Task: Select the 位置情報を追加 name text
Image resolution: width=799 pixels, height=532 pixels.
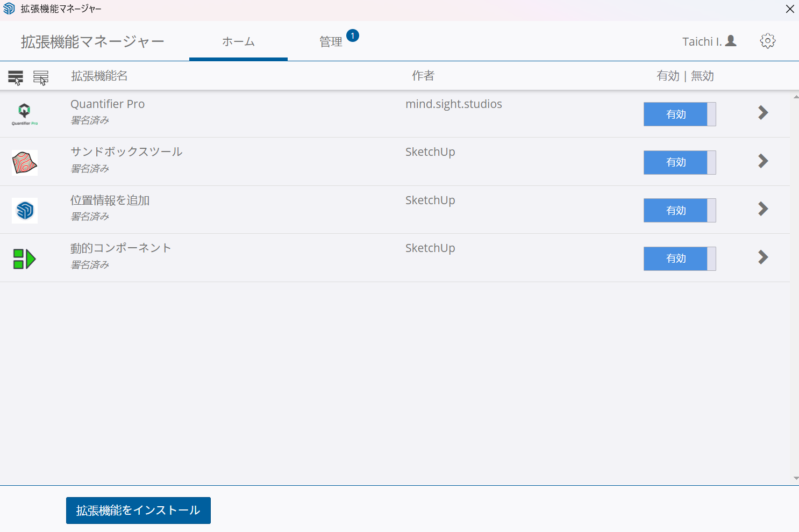Action: (x=110, y=200)
